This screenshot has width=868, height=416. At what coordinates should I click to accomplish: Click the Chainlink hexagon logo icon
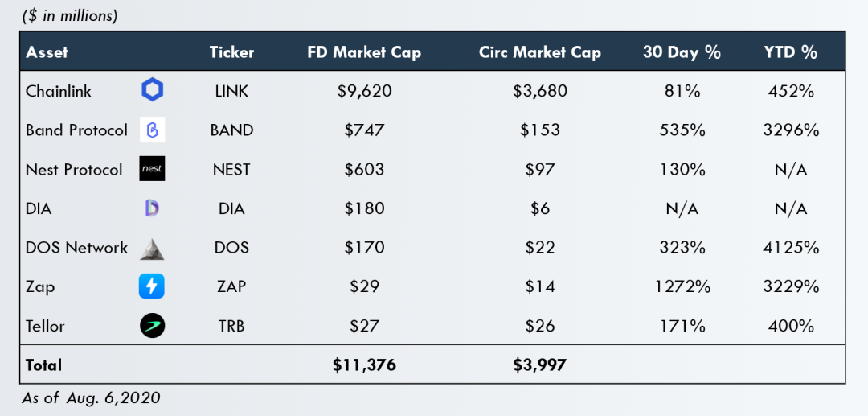152,90
